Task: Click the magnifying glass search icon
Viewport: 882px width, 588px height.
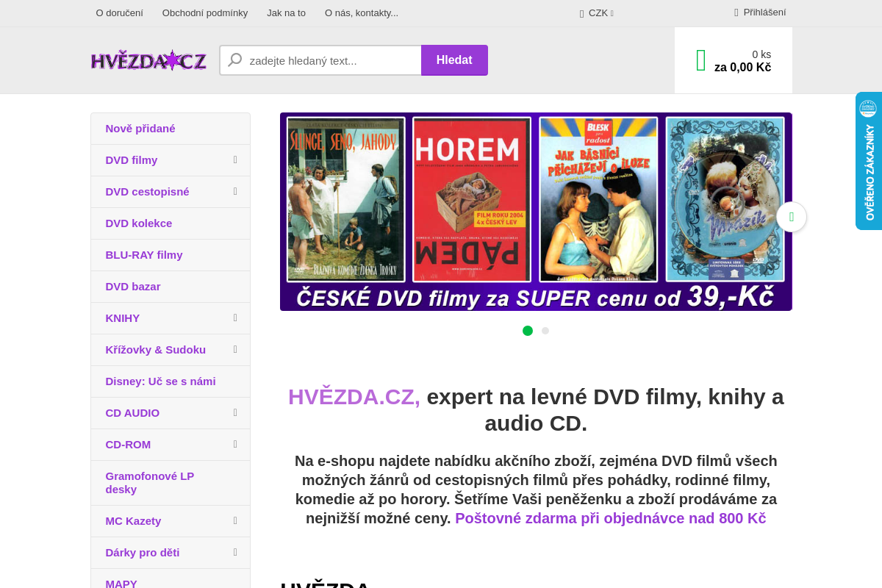Action: (234, 60)
